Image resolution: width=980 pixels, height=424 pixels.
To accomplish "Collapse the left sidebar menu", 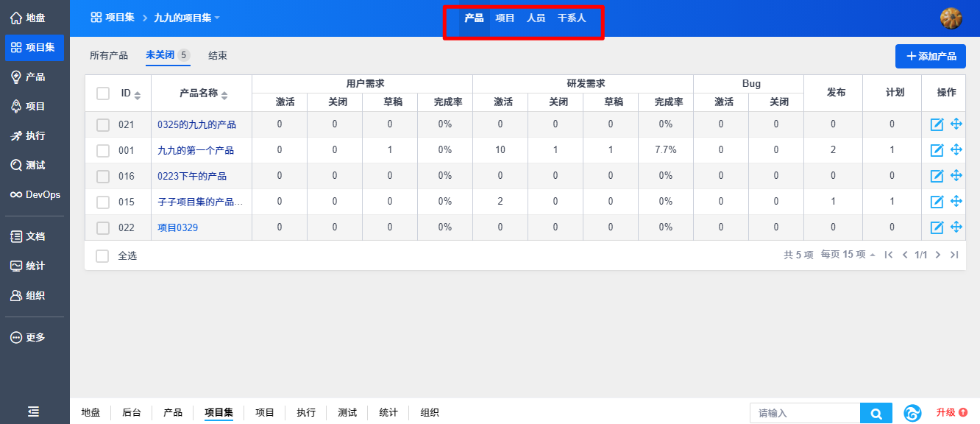I will (x=34, y=411).
